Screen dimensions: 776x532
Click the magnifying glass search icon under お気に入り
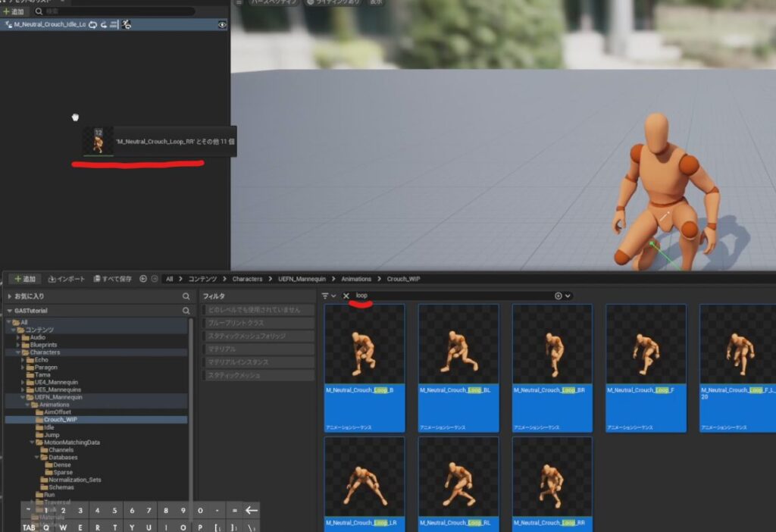click(x=186, y=296)
